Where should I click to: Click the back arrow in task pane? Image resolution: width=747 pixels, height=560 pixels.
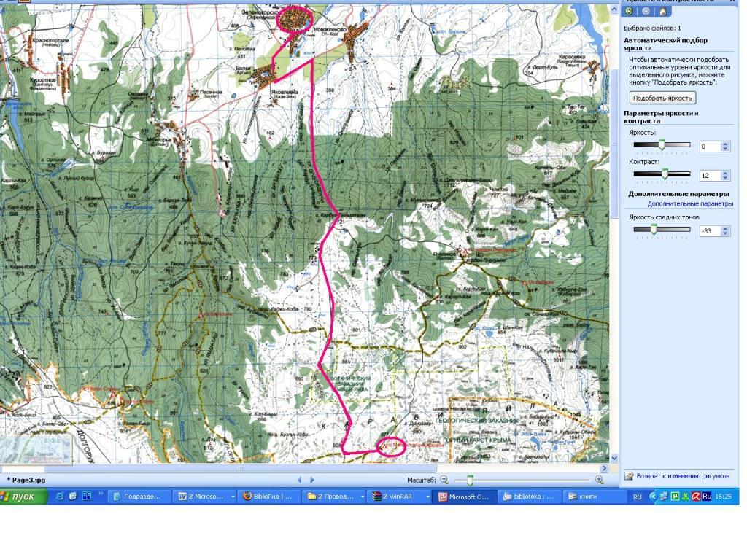(x=629, y=11)
